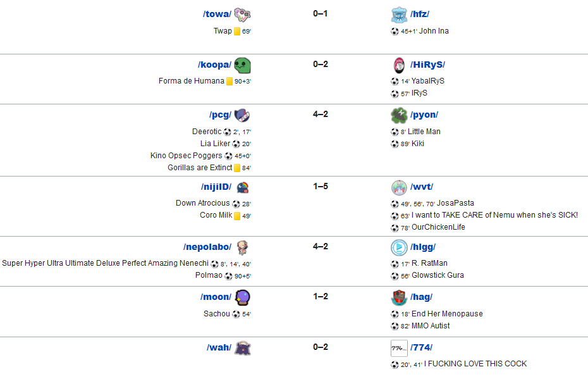This screenshot has height=379, width=588.
Task: Follow the /hag/ team link
Action: click(x=421, y=297)
